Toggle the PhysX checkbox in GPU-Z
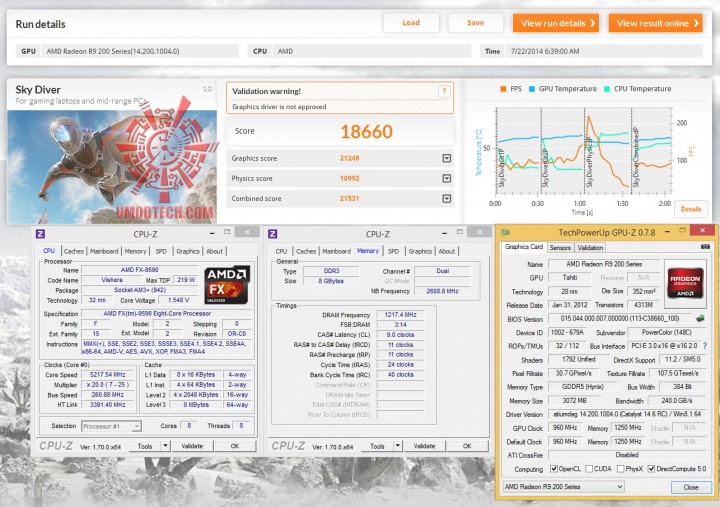This screenshot has width=720, height=507. click(x=621, y=468)
